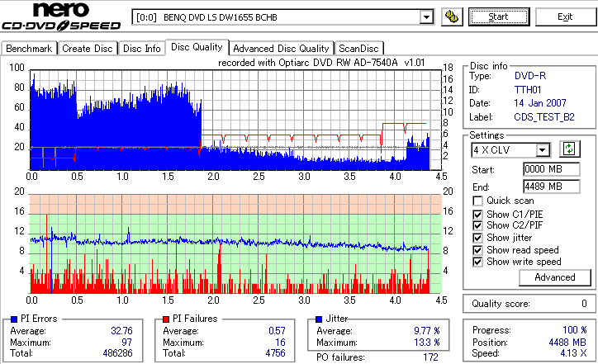Switch to the Benchmark tab
This screenshot has width=598, height=364.
30,49
